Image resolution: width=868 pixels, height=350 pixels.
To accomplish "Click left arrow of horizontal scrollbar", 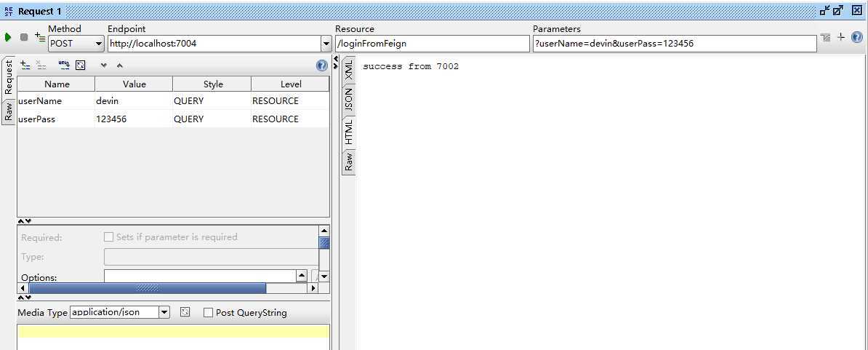I will pos(23,288).
